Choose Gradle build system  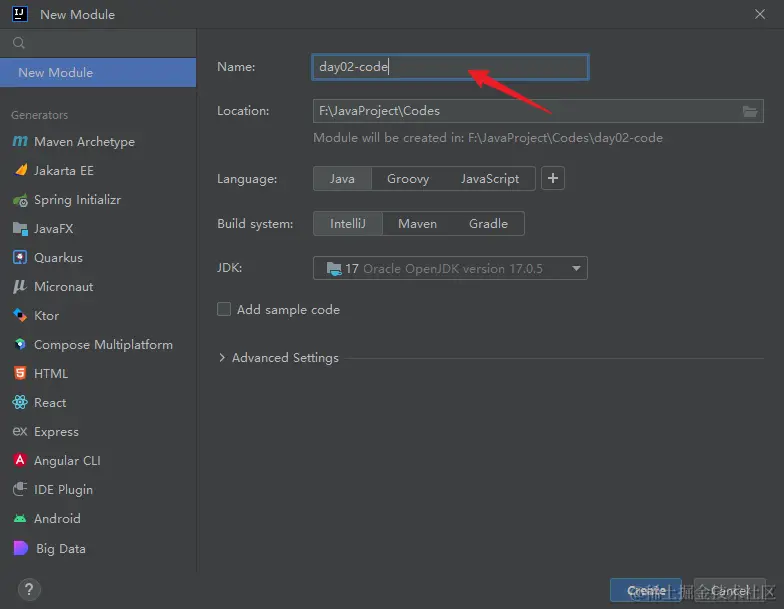(488, 224)
